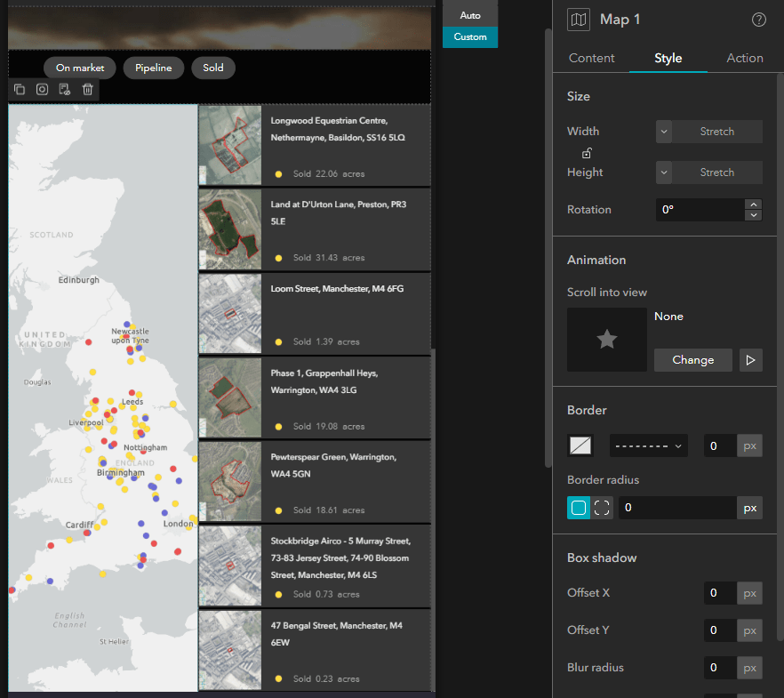Click the Width Stretch field

click(x=717, y=132)
